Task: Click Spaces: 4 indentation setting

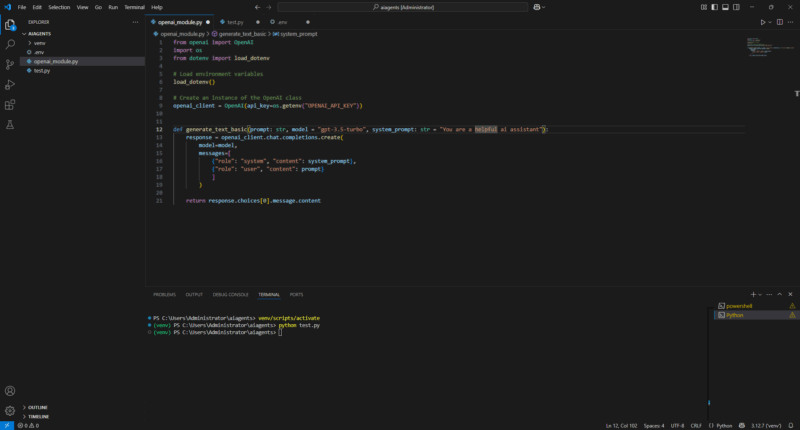Action: 654,425
